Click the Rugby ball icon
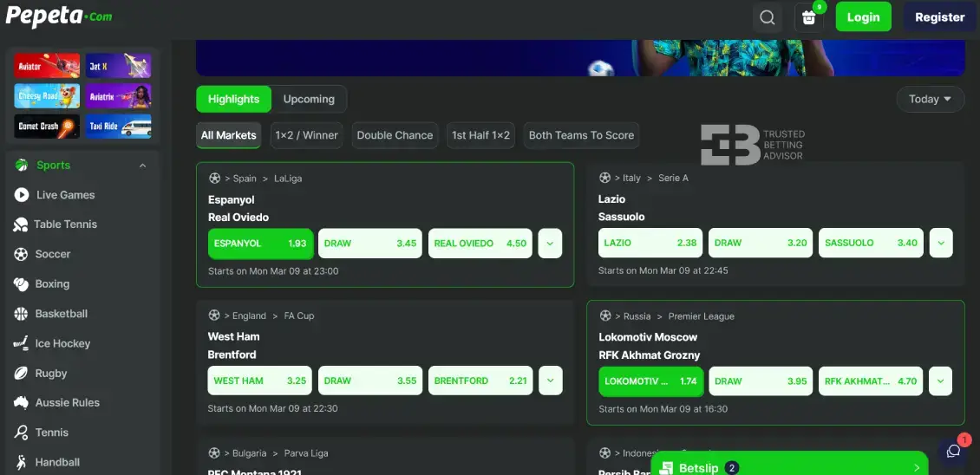 (22, 373)
